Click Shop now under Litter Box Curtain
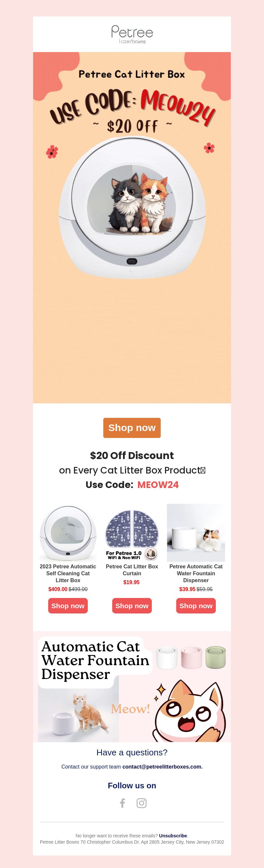Screen dimensions: 264x868 [132, 606]
